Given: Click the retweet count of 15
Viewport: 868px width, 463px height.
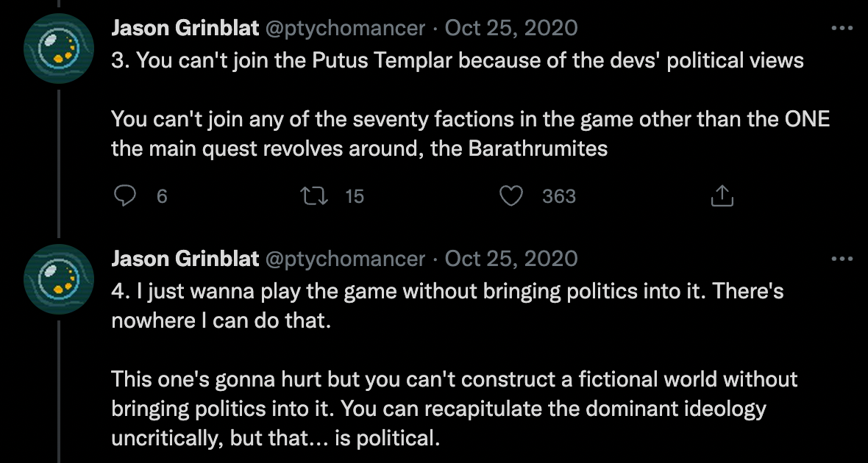Looking at the screenshot, I should tap(355, 196).
